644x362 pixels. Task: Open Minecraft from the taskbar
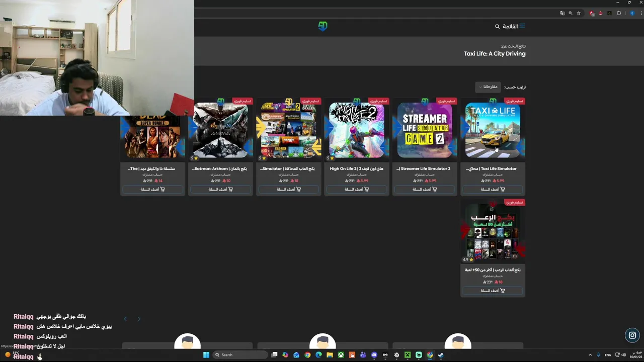tap(408, 355)
